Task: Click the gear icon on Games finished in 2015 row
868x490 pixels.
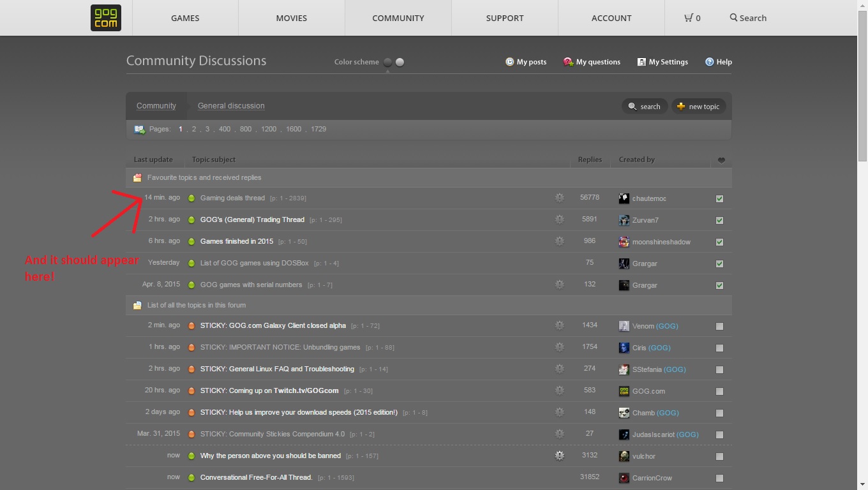Action: (560, 241)
